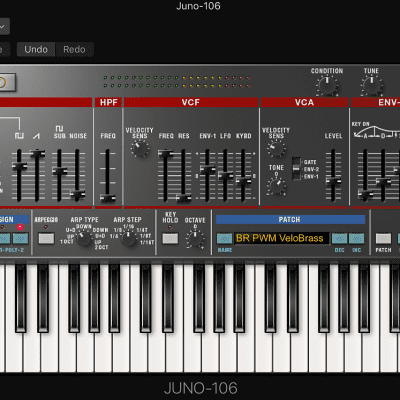Screen dimensions: 400x400
Task: Click the white PATCH button
Action: pos(383,239)
